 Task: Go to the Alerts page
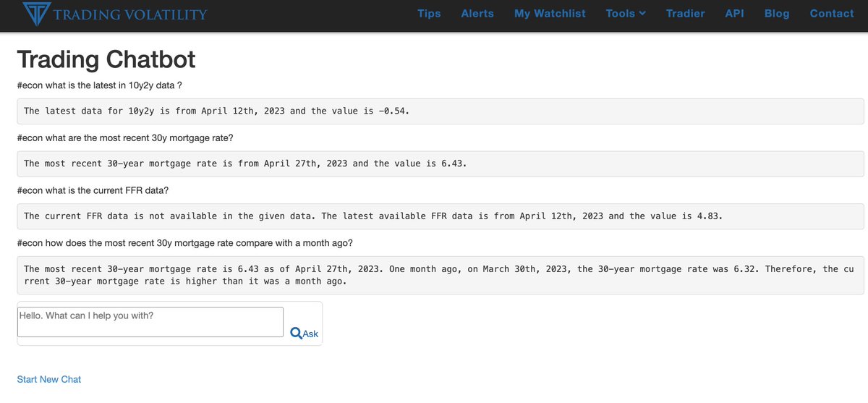click(x=477, y=14)
